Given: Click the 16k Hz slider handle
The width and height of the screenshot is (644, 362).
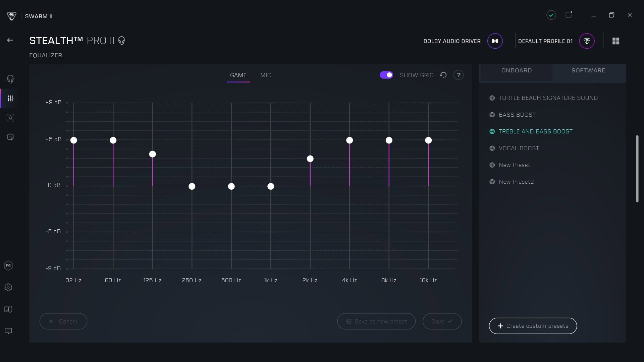Looking at the screenshot, I should click(x=428, y=140).
